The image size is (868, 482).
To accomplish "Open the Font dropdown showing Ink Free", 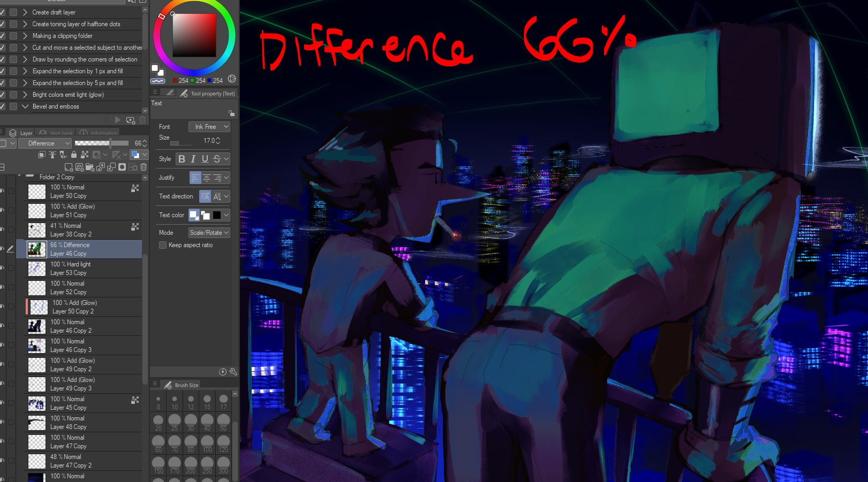I will pyautogui.click(x=209, y=127).
